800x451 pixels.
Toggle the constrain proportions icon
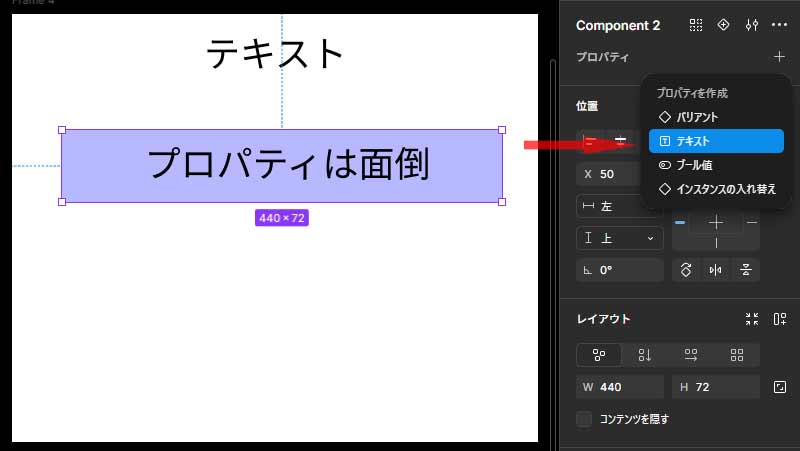coord(780,387)
